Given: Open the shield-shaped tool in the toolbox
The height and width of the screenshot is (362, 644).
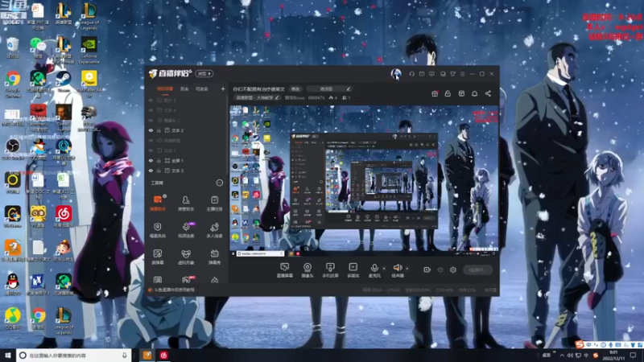Looking at the screenshot, I should point(158,230).
